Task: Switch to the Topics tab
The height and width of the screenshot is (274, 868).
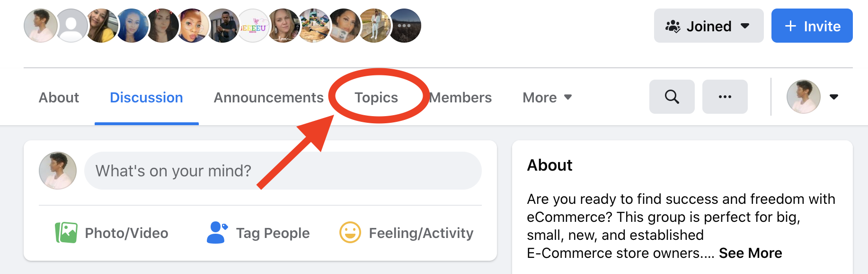Action: tap(376, 97)
